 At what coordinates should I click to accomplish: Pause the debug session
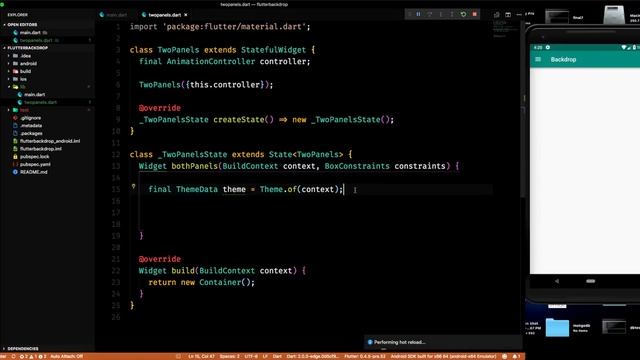pos(418,14)
